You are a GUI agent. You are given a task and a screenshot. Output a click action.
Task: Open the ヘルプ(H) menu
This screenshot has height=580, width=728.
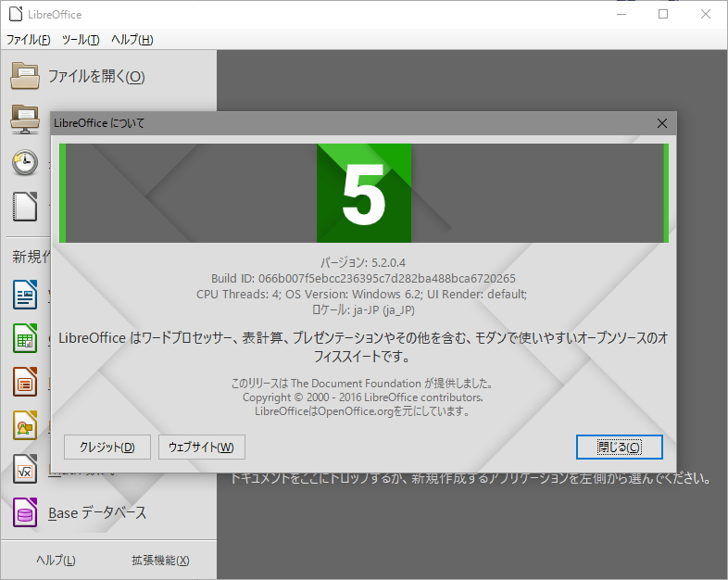point(132,40)
